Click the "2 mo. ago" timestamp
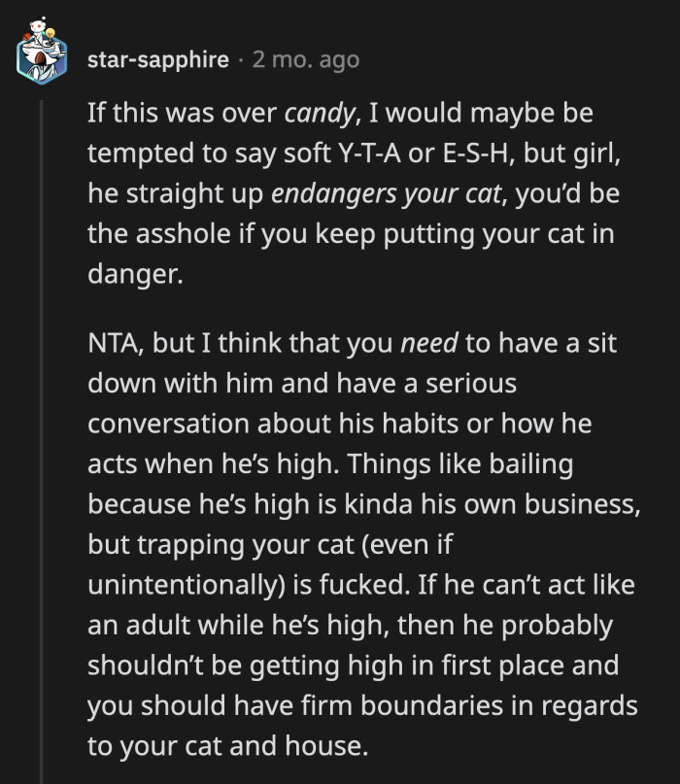 (305, 60)
